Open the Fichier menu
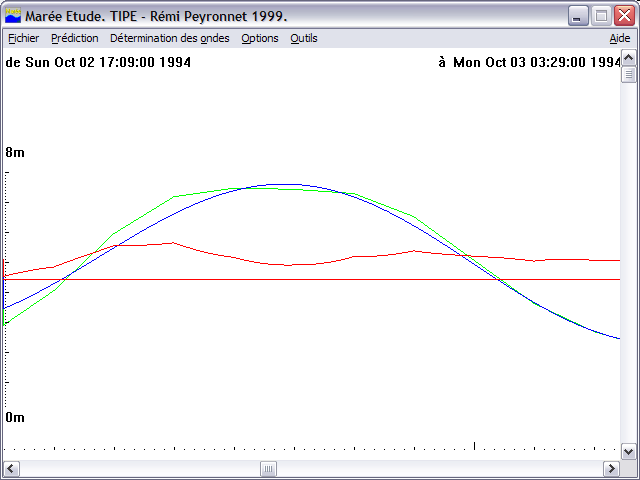Viewport: 640px width, 480px height. click(23, 38)
